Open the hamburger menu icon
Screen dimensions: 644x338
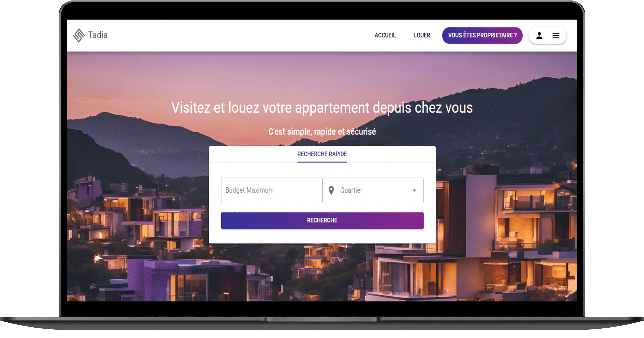click(556, 36)
